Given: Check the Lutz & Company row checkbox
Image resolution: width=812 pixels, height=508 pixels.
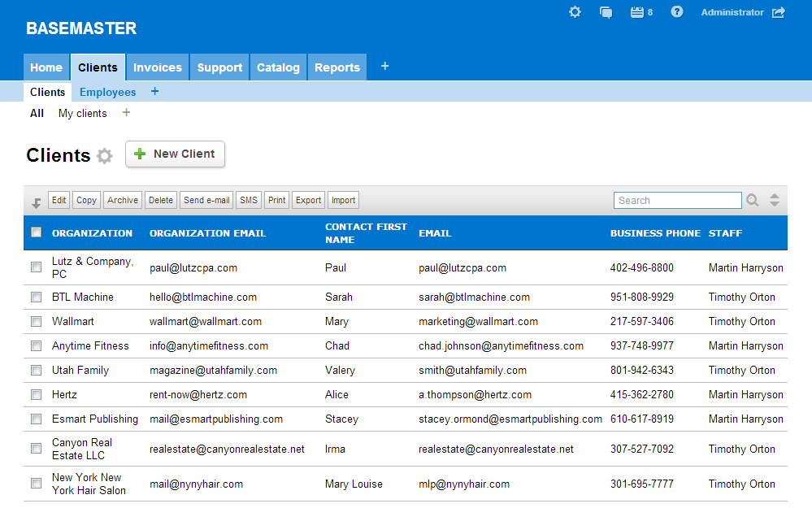Looking at the screenshot, I should tap(37, 267).
